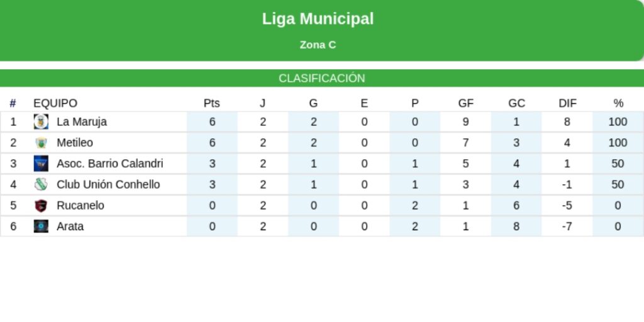Click the EQUIPO column header
644x322 pixels.
point(55,103)
